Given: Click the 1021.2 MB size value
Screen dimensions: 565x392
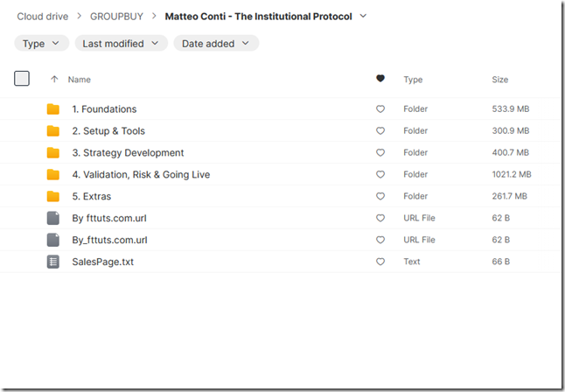Looking at the screenshot, I should click(512, 174).
